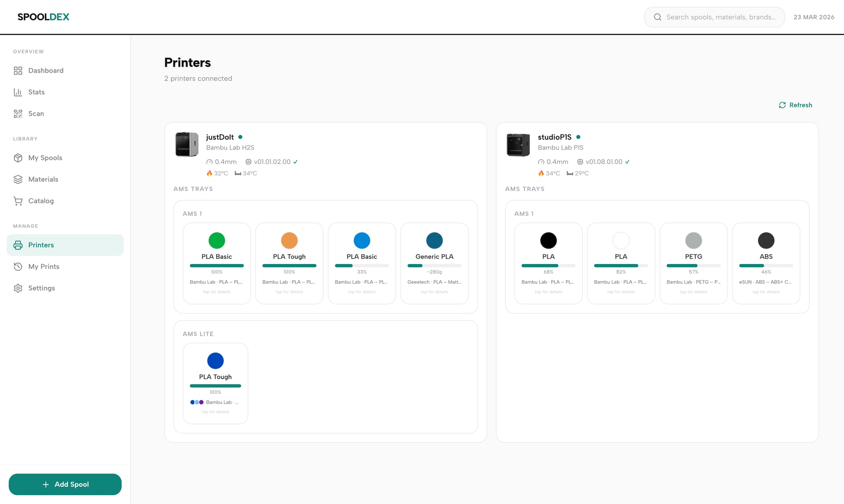
Task: Click the Scan QR code icon
Action: 18,113
